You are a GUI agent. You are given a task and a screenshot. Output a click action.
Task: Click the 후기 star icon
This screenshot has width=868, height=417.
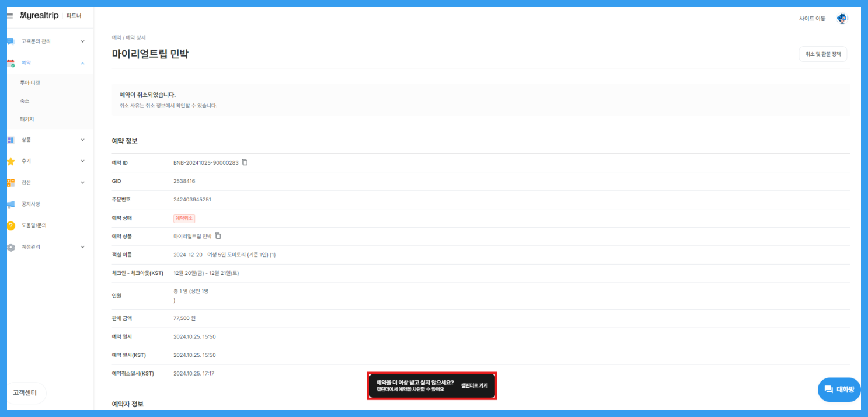click(11, 161)
